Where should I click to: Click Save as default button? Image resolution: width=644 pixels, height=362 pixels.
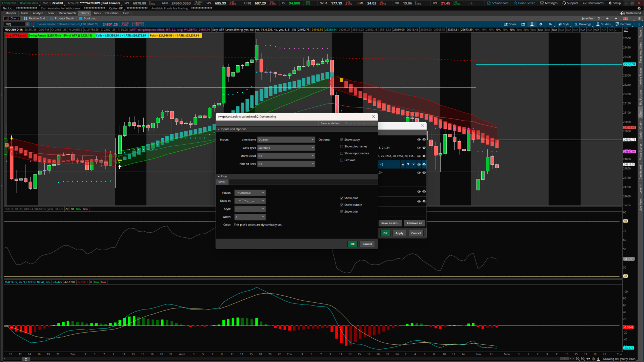pos(330,123)
